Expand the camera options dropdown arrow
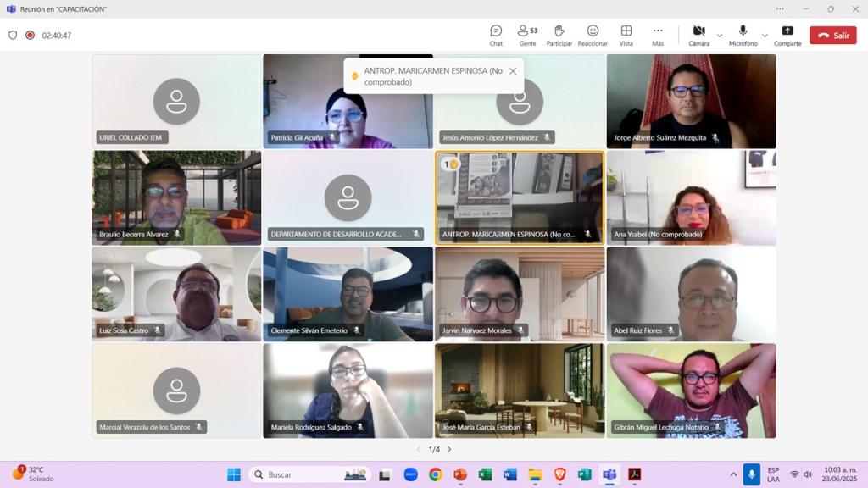Screen dimensions: 868x488 click(x=720, y=36)
